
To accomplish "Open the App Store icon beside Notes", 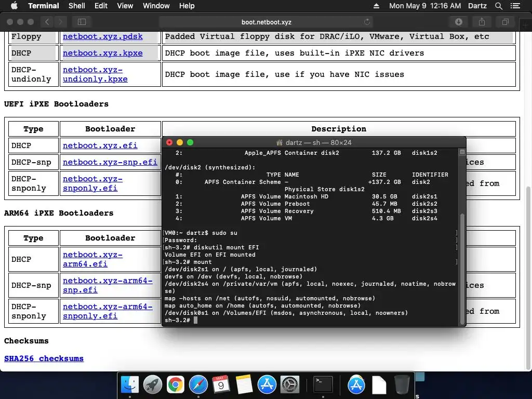I will click(267, 384).
